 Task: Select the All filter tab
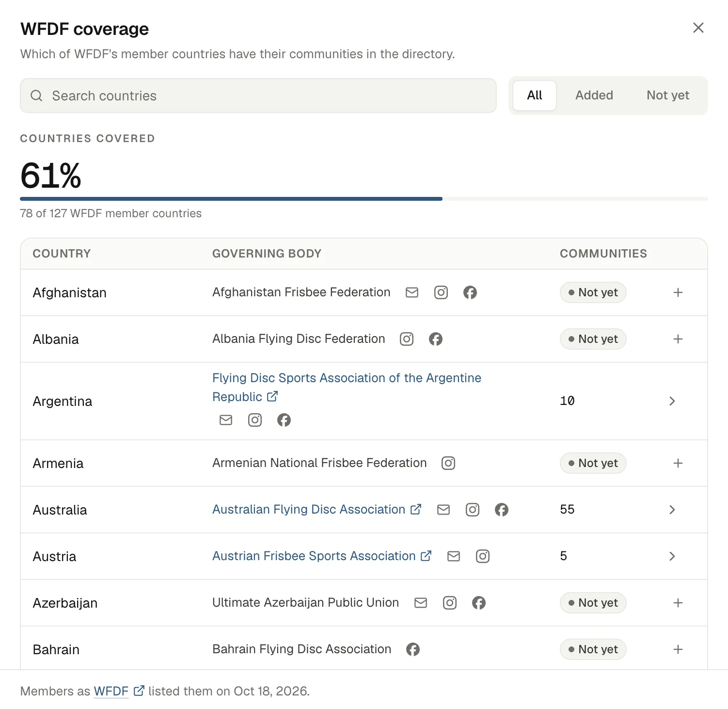pos(535,96)
